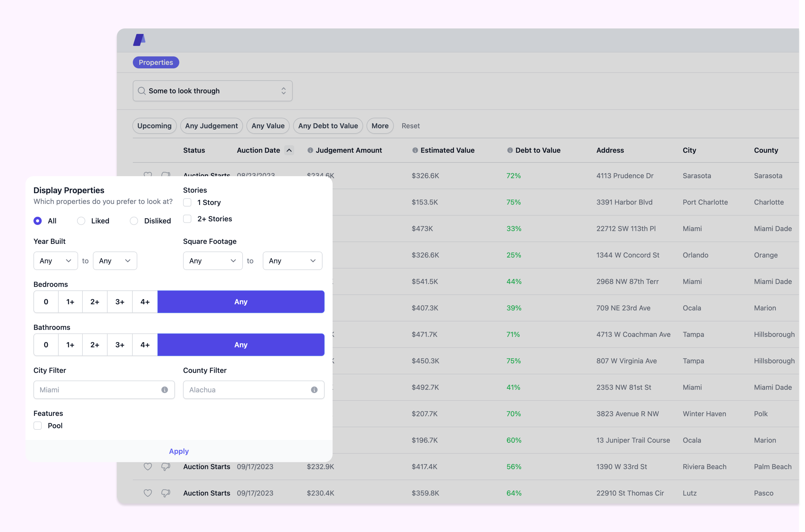This screenshot has width=805, height=532.
Task: Like the 1390 W 33rd St property
Action: point(148,466)
